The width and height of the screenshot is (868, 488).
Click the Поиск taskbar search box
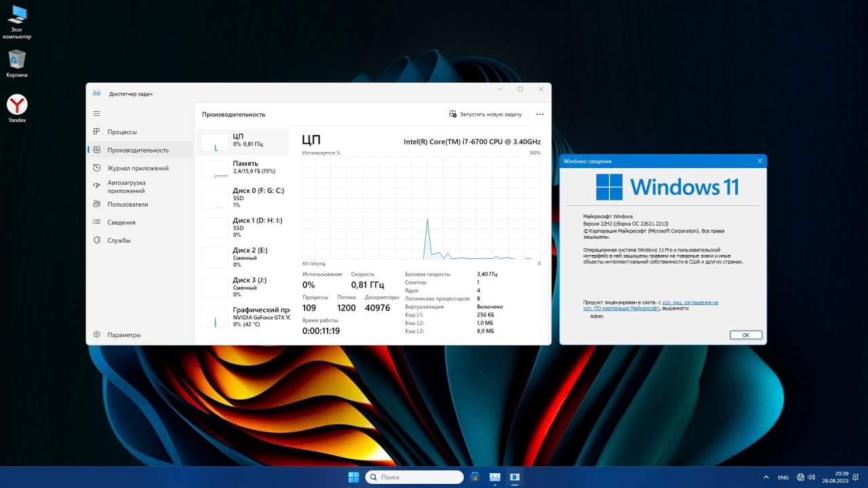pyautogui.click(x=414, y=477)
